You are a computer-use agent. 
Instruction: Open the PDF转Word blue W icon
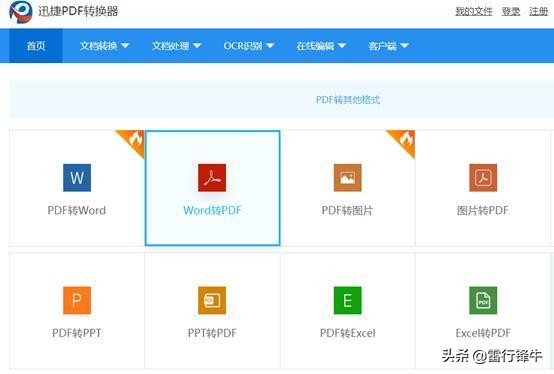[77, 178]
